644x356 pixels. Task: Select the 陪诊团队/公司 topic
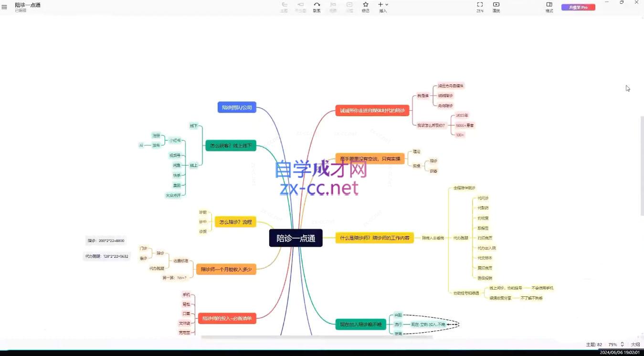click(237, 107)
